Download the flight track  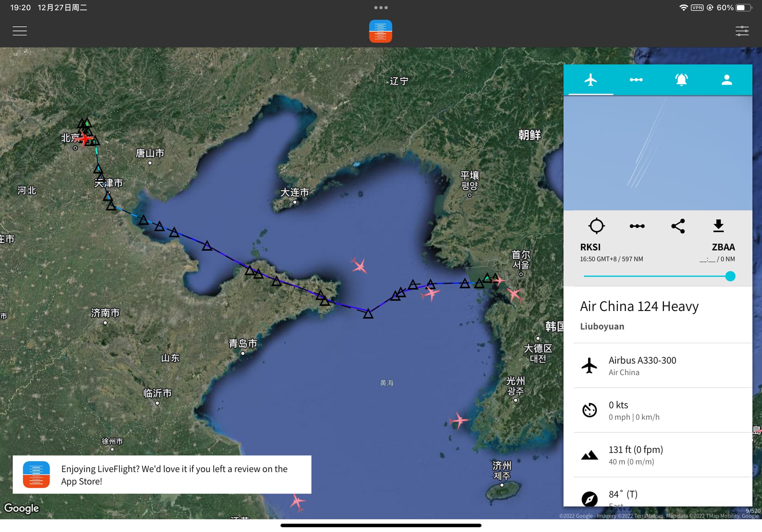pos(718,226)
